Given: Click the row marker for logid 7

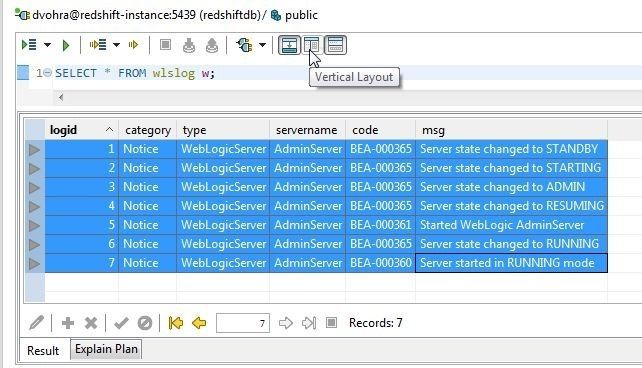Looking at the screenshot, I should point(35,263).
